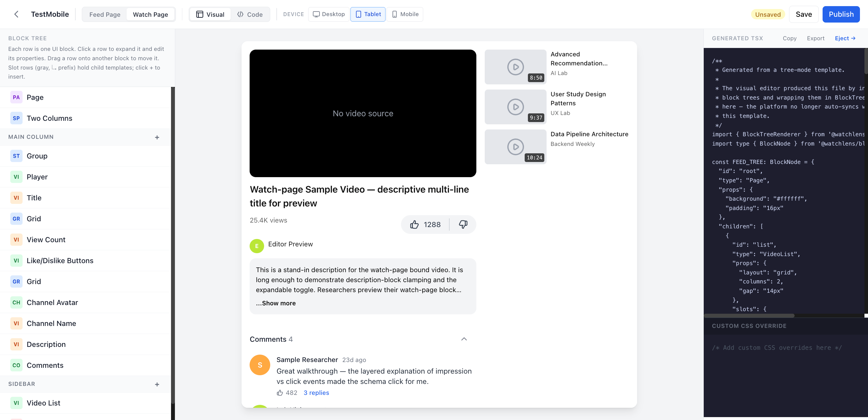
Task: Collapse the Comments section chevron
Action: click(464, 339)
